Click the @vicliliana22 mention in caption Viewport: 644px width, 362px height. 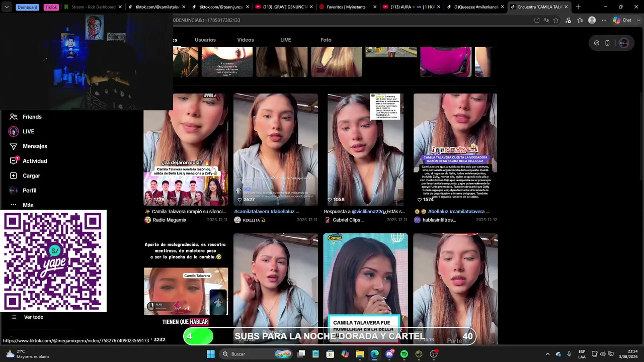pyautogui.click(x=368, y=212)
